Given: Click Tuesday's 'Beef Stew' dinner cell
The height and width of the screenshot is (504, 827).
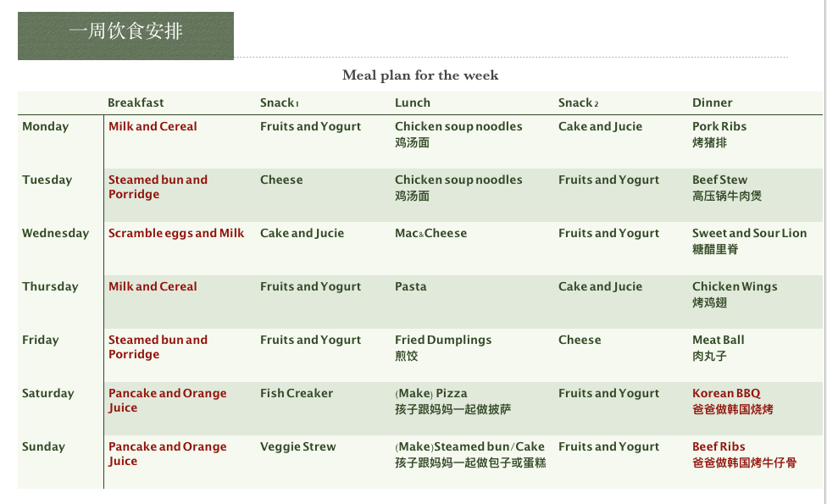Looking at the screenshot, I should (727, 188).
